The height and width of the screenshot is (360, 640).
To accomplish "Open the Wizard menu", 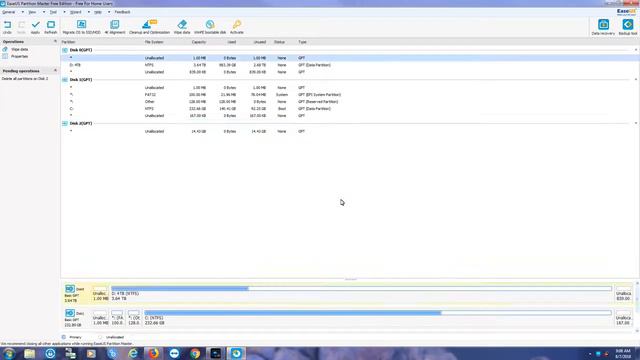I will (76, 12).
